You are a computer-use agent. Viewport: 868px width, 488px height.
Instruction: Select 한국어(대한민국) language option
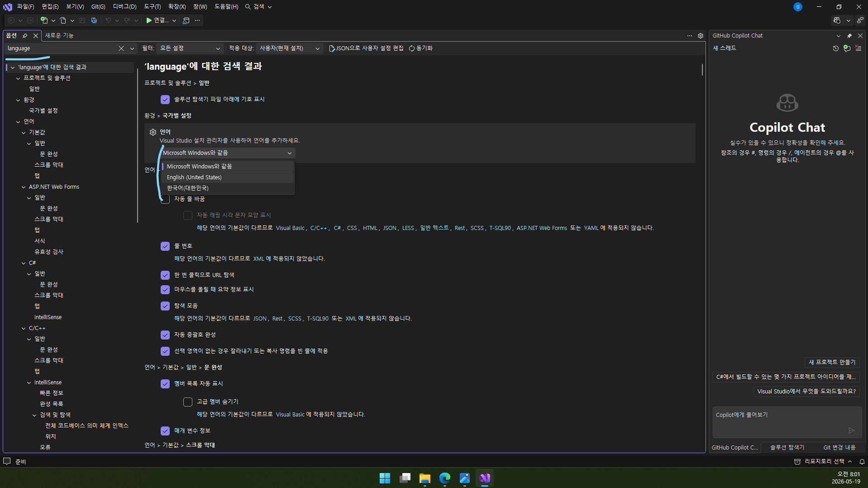point(228,188)
